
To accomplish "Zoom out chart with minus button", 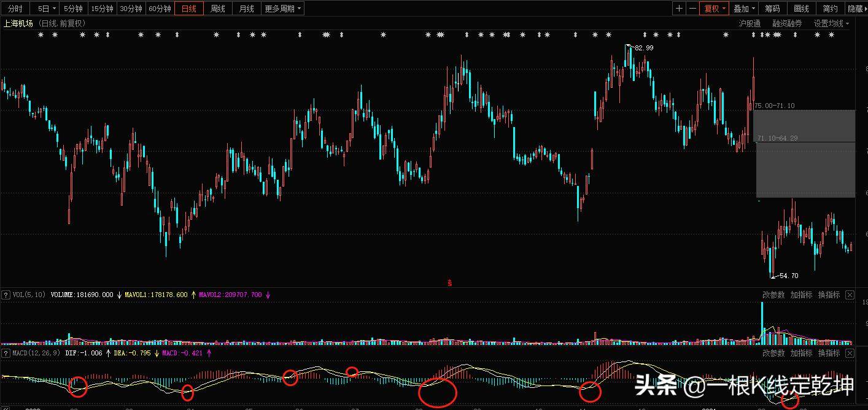I will pyautogui.click(x=692, y=9).
